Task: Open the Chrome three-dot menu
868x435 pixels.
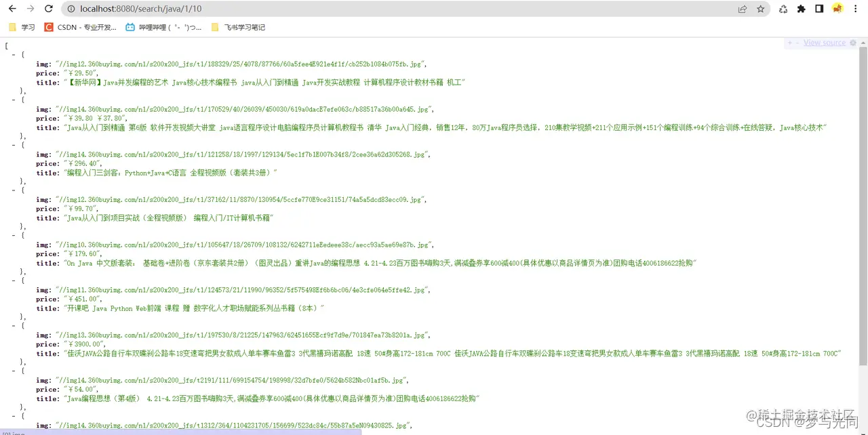Action: click(x=856, y=9)
